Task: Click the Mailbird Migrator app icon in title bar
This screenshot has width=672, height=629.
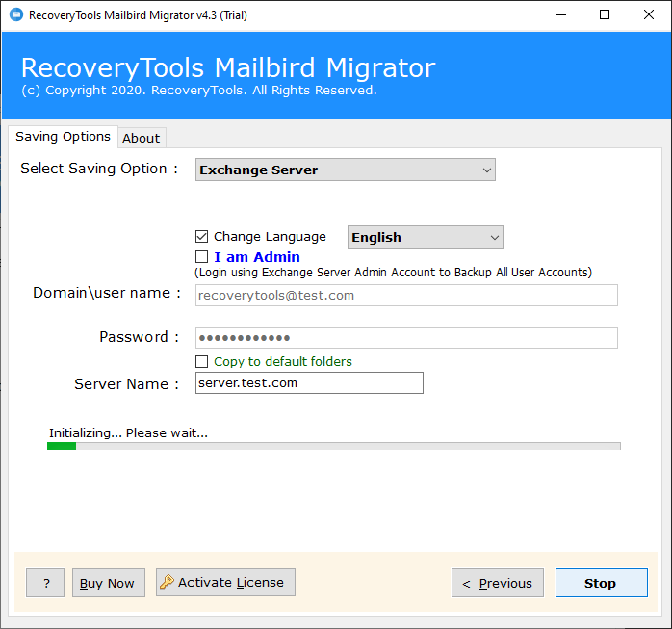Action: pos(16,15)
